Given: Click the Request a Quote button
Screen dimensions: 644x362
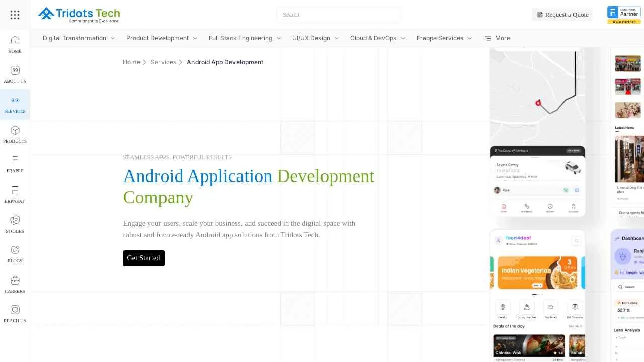Looking at the screenshot, I should (x=562, y=15).
